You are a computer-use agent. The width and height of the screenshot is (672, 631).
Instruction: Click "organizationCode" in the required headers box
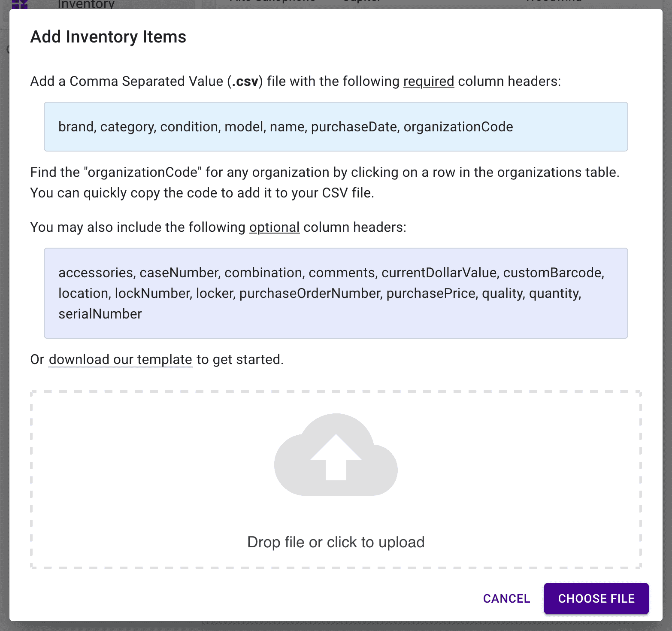[458, 127]
